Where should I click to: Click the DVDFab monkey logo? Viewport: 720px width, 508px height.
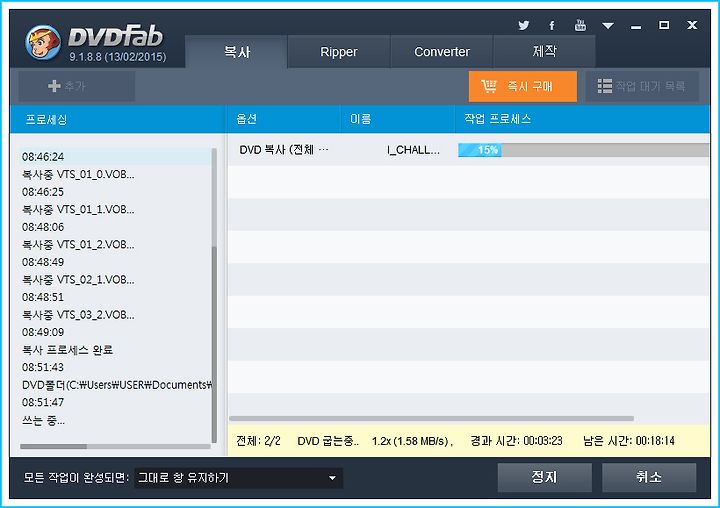(43, 43)
